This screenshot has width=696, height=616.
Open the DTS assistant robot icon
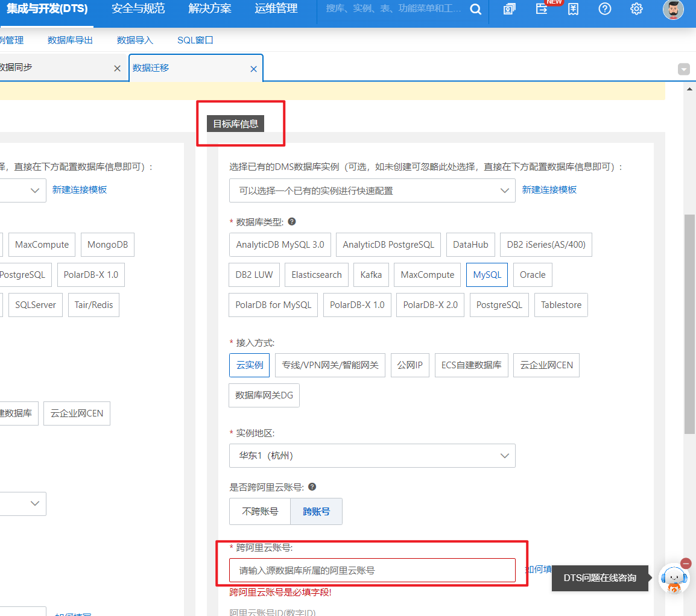pos(674,578)
